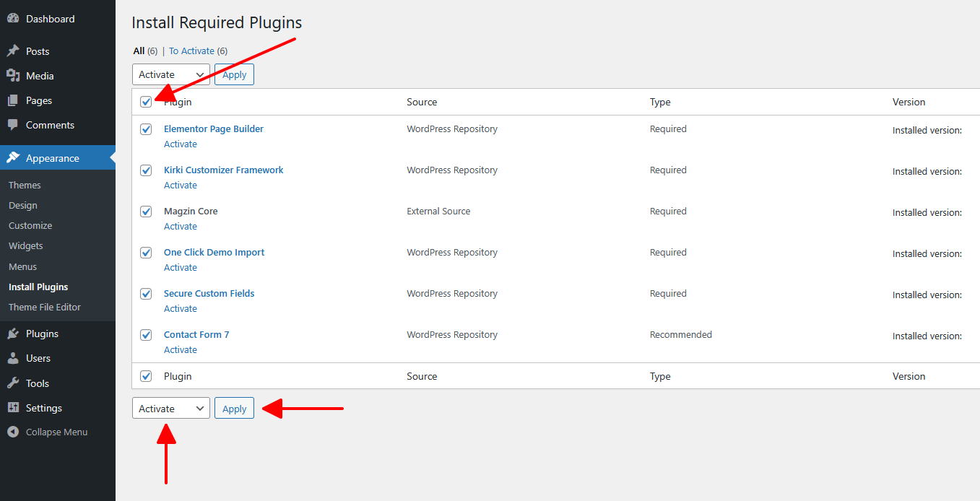Click the Settings sliders icon
Viewport: 980px width, 501px height.
click(x=13, y=408)
